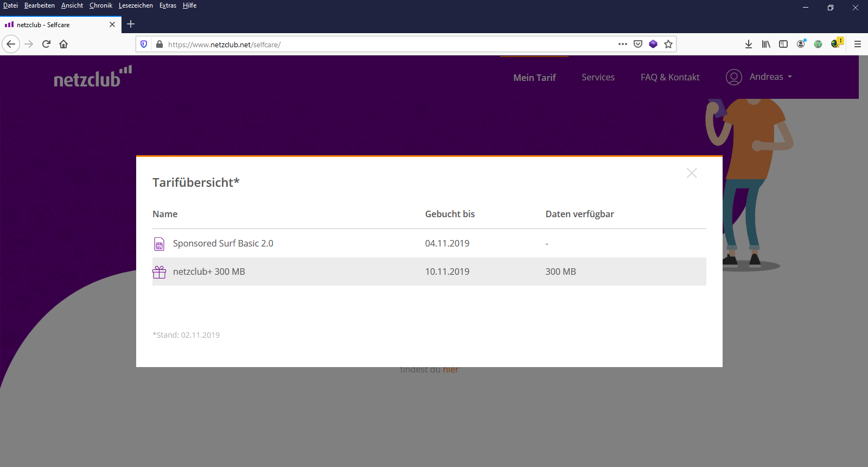The height and width of the screenshot is (467, 868).
Task: Bookmark this page with the star
Action: [668, 44]
